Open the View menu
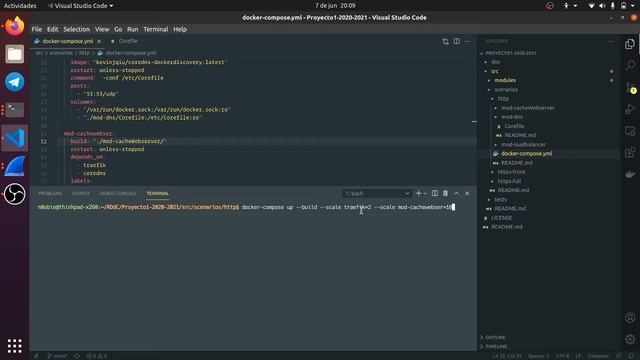The image size is (640, 360). [x=102, y=29]
